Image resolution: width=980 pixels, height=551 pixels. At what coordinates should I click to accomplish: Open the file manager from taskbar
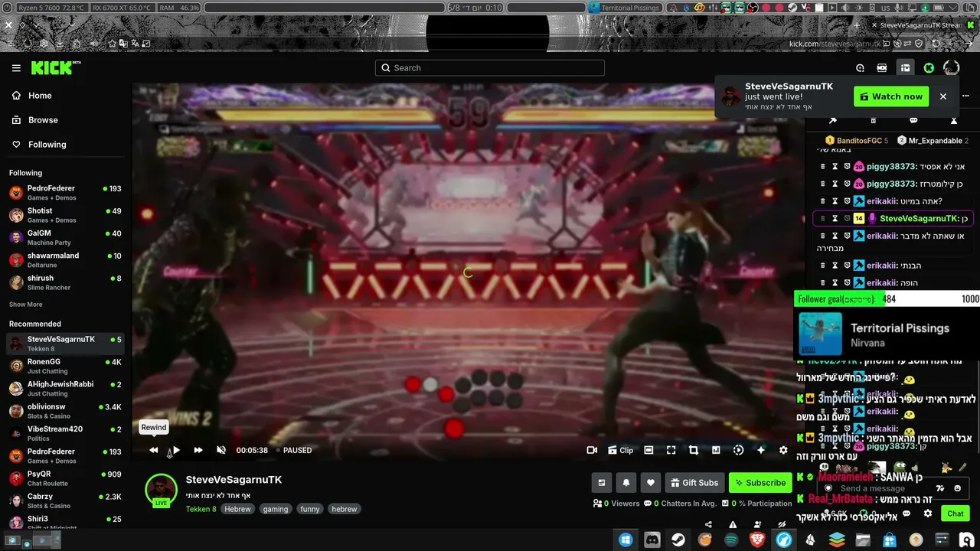pos(863,540)
